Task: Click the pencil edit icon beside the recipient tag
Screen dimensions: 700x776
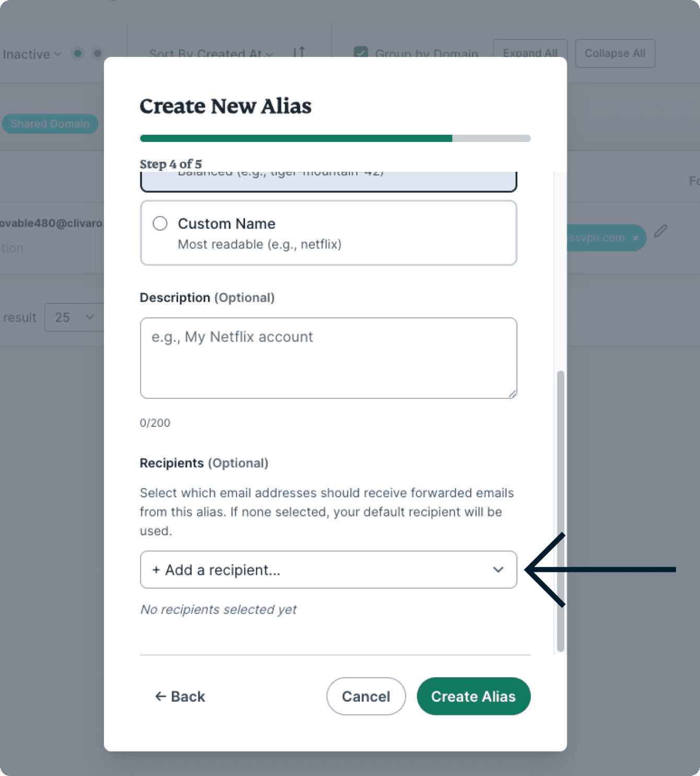Action: click(660, 231)
